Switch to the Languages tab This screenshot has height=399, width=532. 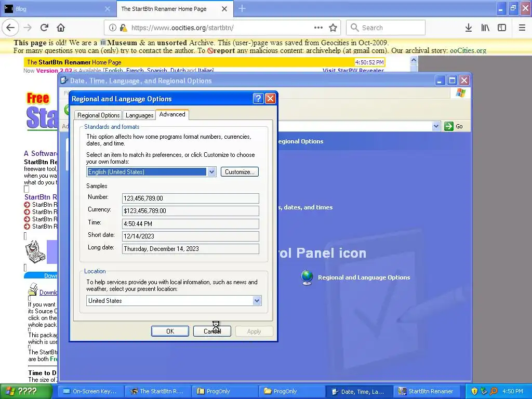139,115
